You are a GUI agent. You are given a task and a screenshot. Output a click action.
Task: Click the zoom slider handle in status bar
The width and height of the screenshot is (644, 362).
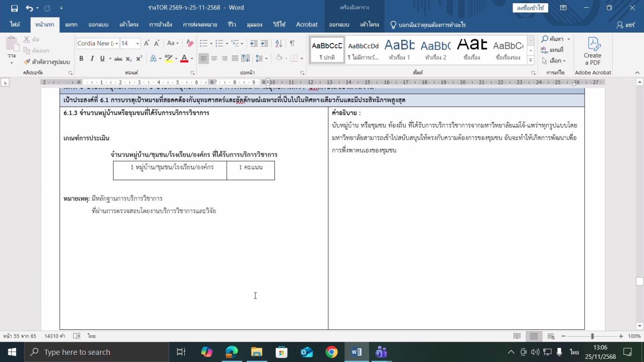[x=592, y=336]
